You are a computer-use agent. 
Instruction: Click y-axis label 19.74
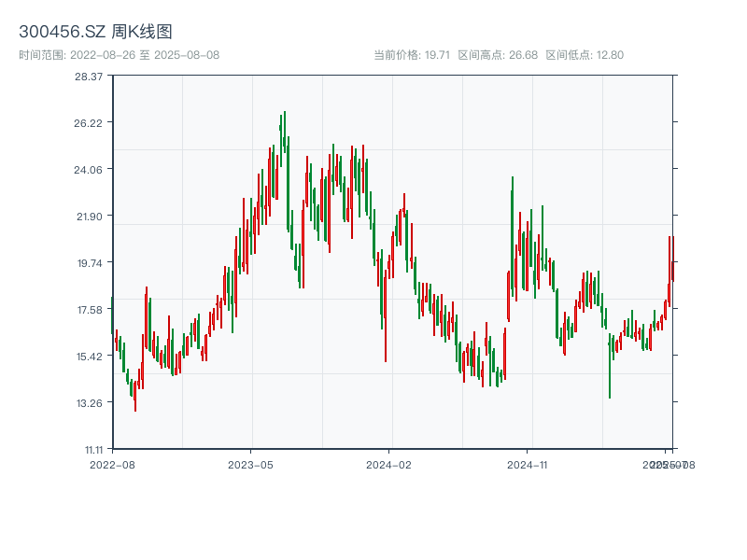[90, 263]
